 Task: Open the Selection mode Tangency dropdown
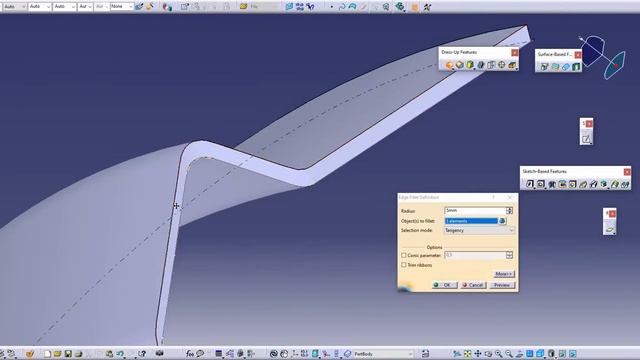479,231
